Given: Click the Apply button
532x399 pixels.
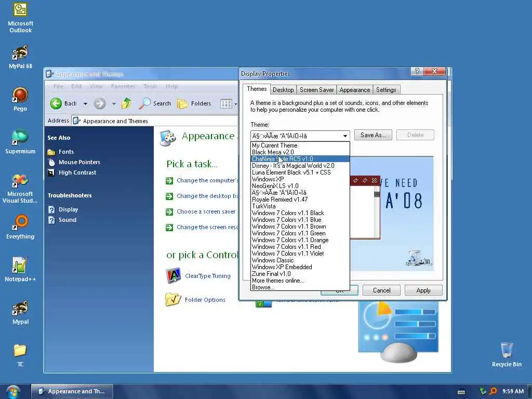Looking at the screenshot, I should click(x=423, y=290).
